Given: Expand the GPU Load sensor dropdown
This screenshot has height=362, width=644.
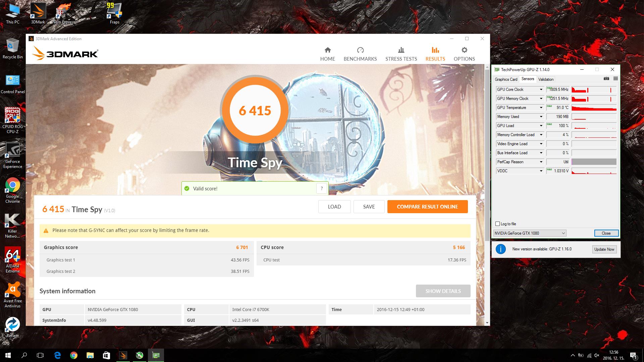Looking at the screenshot, I should (541, 126).
